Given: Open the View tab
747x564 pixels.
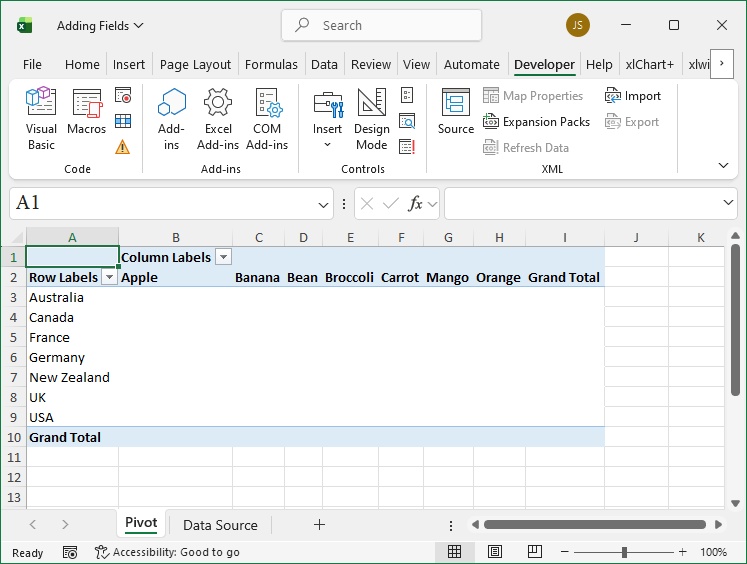Looking at the screenshot, I should (x=416, y=64).
